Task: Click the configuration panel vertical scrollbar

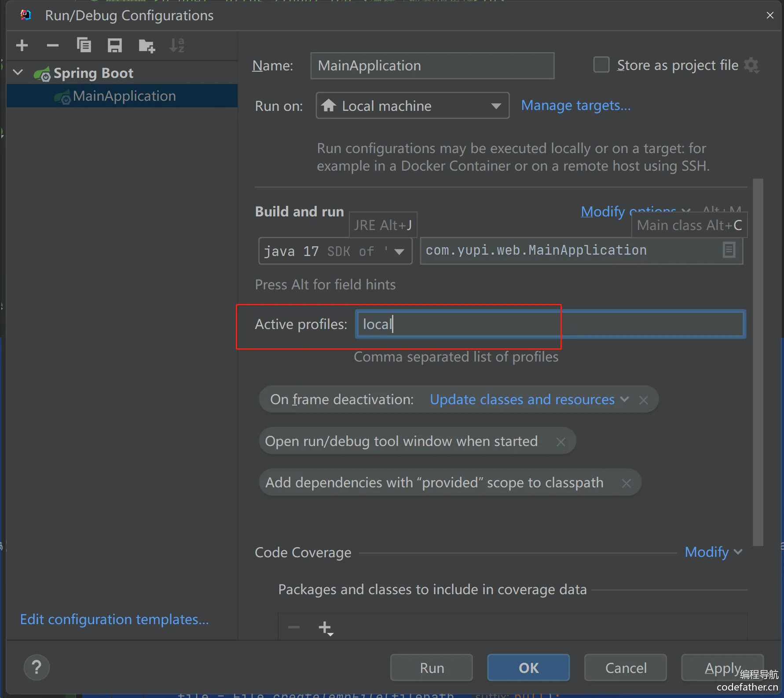Action: (758, 362)
